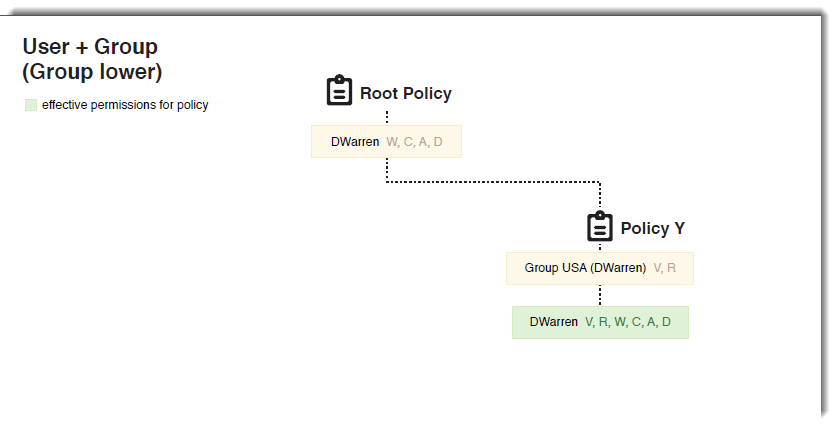Click the Root Policy clipboard icon
This screenshot has height=425, width=836.
[340, 91]
